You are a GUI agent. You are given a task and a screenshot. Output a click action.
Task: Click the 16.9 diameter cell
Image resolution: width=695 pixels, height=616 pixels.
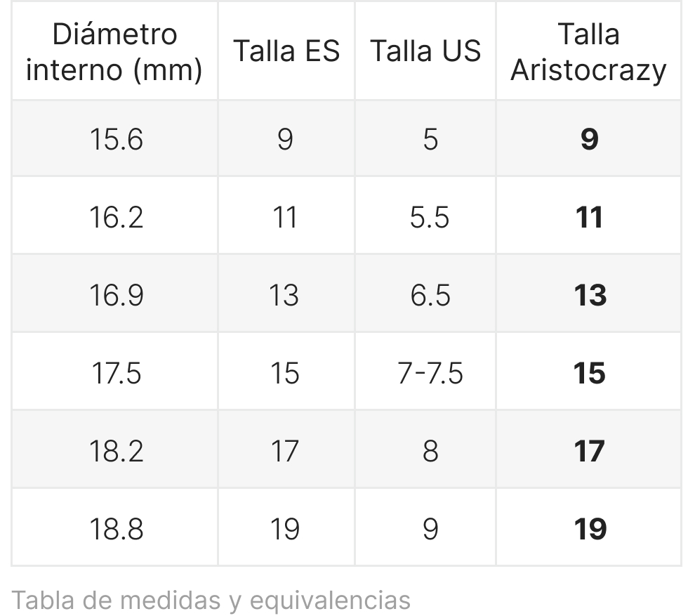tap(114, 294)
